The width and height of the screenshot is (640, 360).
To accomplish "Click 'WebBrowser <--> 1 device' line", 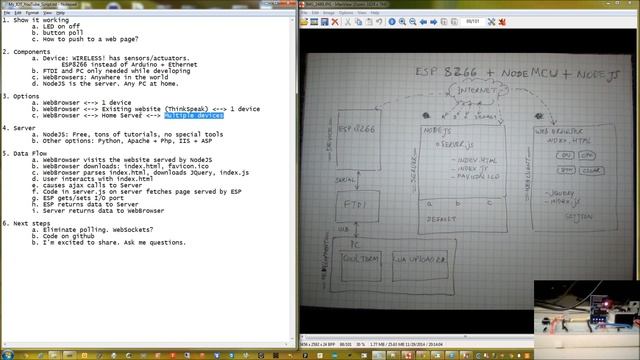I will click(x=81, y=103).
